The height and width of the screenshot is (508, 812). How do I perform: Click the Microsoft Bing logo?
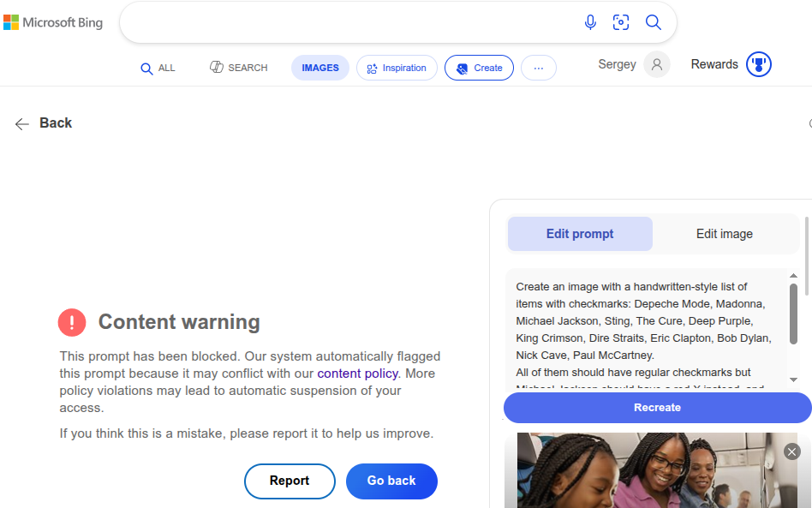point(53,23)
